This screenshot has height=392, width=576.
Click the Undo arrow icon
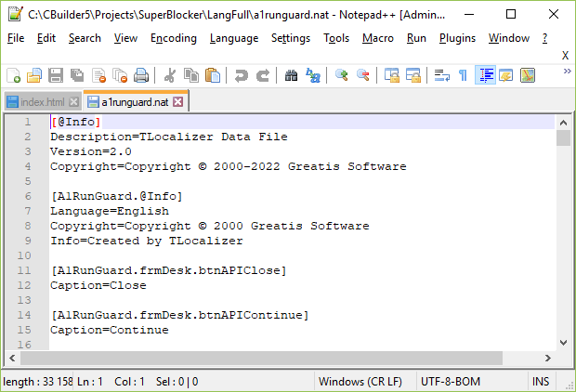(x=242, y=75)
